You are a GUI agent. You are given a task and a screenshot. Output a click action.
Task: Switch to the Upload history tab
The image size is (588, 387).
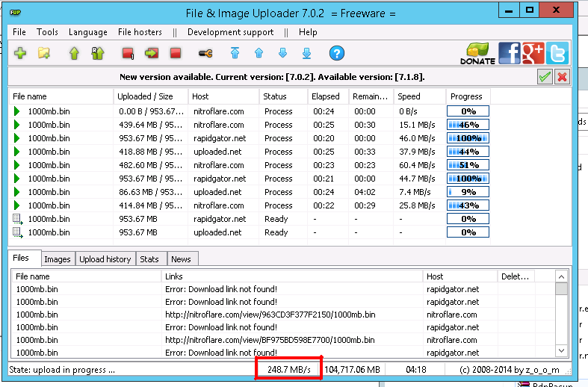pos(105,259)
